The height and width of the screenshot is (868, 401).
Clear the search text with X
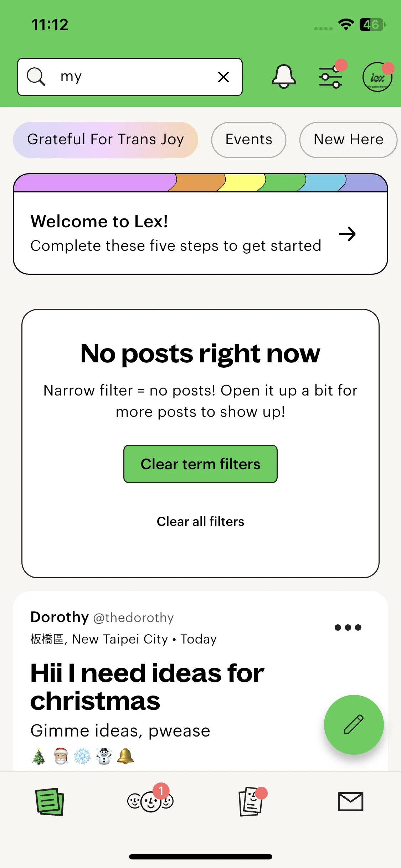tap(223, 77)
